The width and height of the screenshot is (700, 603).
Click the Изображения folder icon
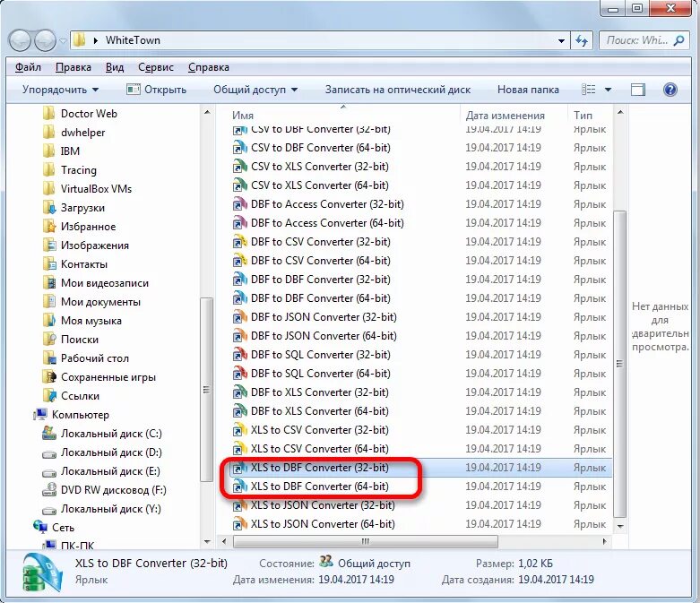[49, 245]
